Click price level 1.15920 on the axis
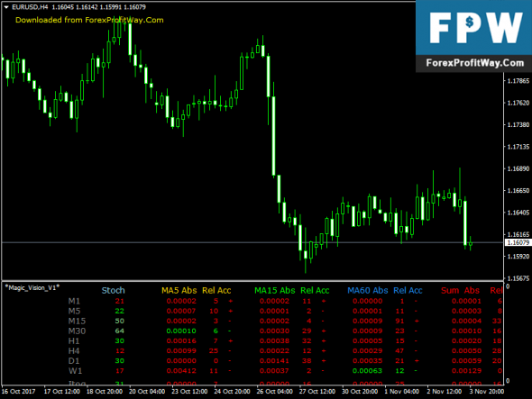Viewport: 532px width, 399px height. (518, 257)
